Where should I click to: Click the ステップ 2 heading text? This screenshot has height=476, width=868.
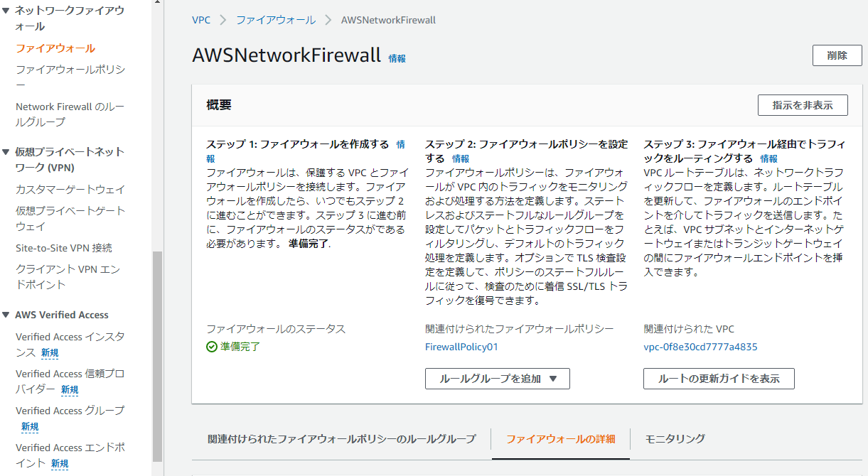point(526,151)
